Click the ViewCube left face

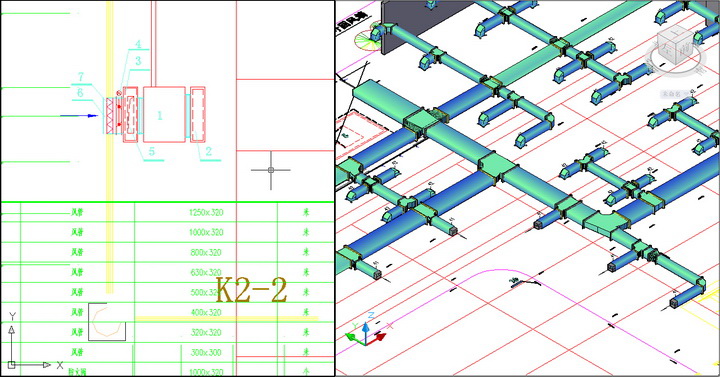tap(668, 51)
